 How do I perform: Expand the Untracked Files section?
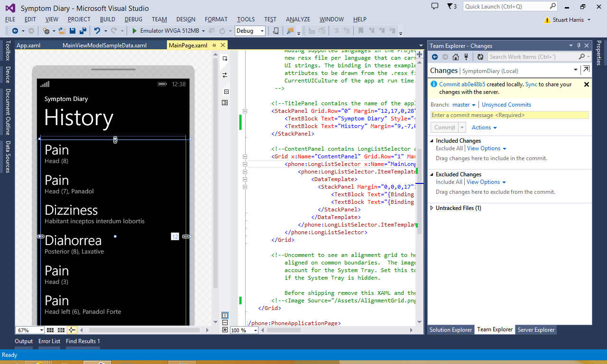tap(432, 208)
